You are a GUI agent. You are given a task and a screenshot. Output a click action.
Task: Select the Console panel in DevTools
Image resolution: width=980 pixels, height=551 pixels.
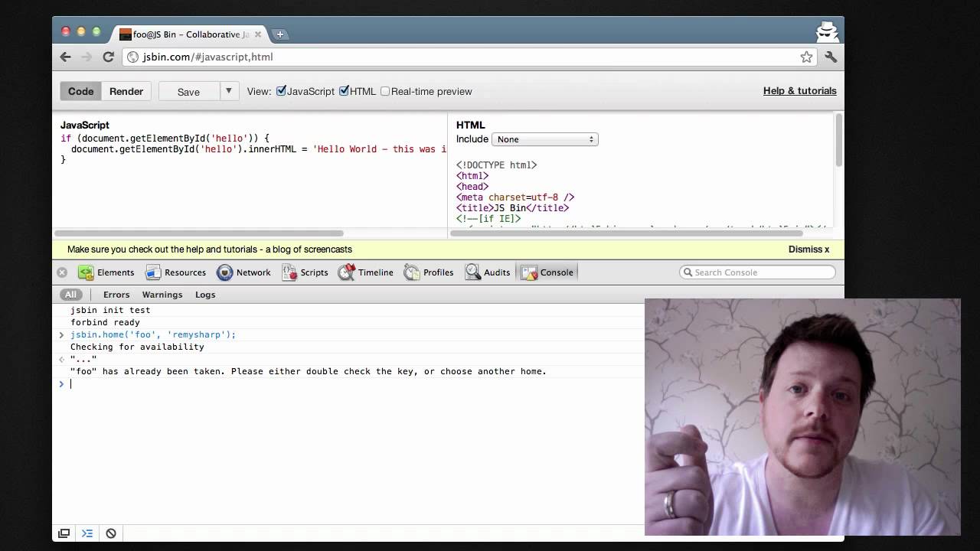[x=547, y=272]
